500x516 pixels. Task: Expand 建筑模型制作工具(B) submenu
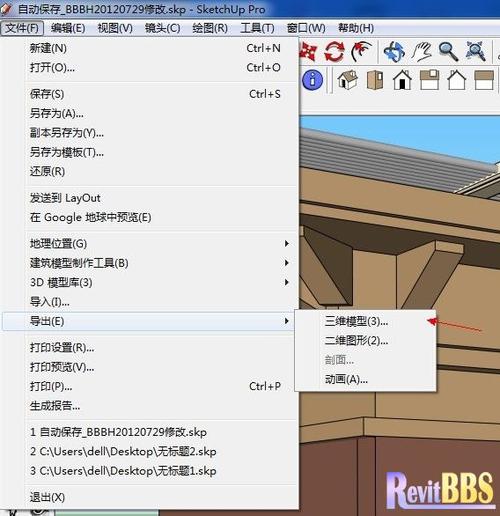click(150, 263)
